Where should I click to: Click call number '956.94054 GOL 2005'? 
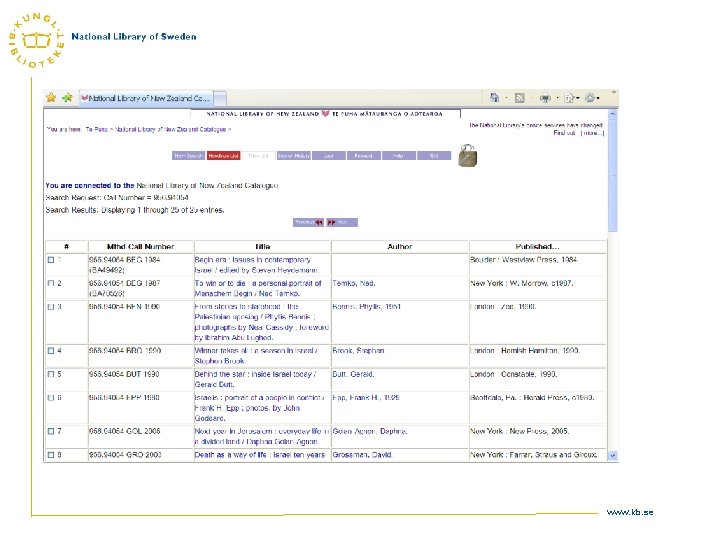[124, 431]
